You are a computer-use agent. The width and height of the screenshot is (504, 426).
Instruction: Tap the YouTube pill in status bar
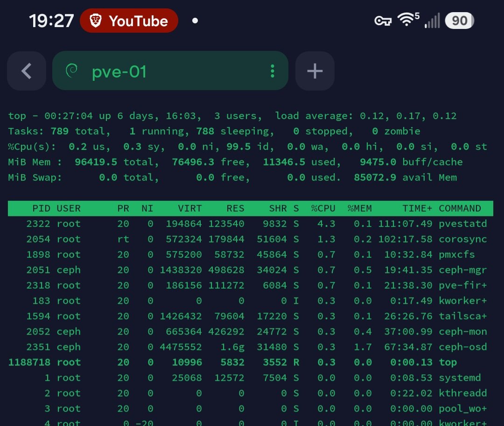click(129, 21)
